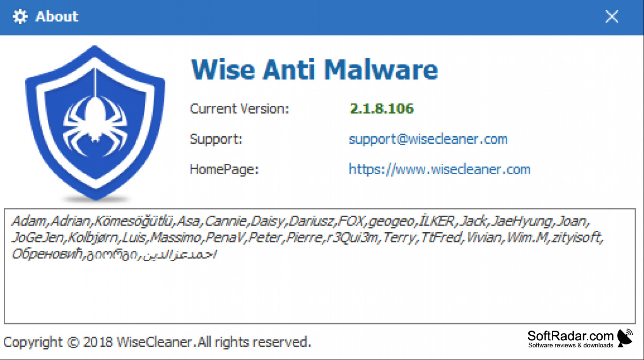Screen dimensions: 644x360
Task: Close the About dialog with the X
Action: [x=612, y=17]
